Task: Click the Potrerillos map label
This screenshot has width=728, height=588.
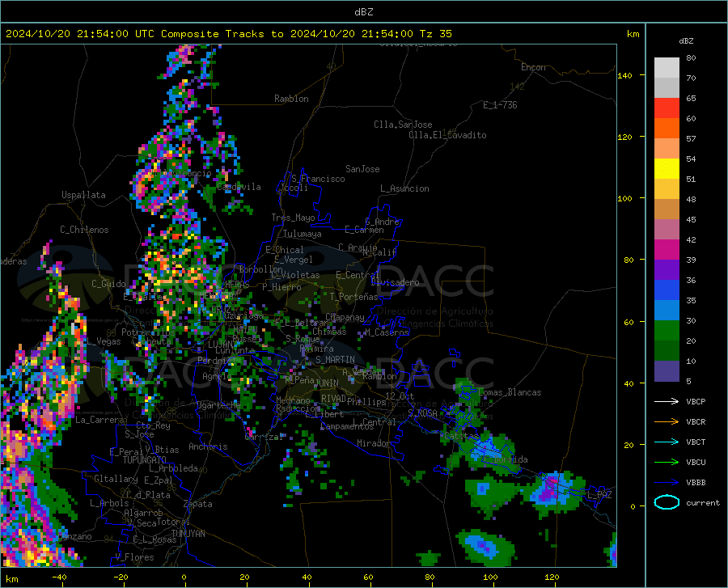Action: click(148, 332)
